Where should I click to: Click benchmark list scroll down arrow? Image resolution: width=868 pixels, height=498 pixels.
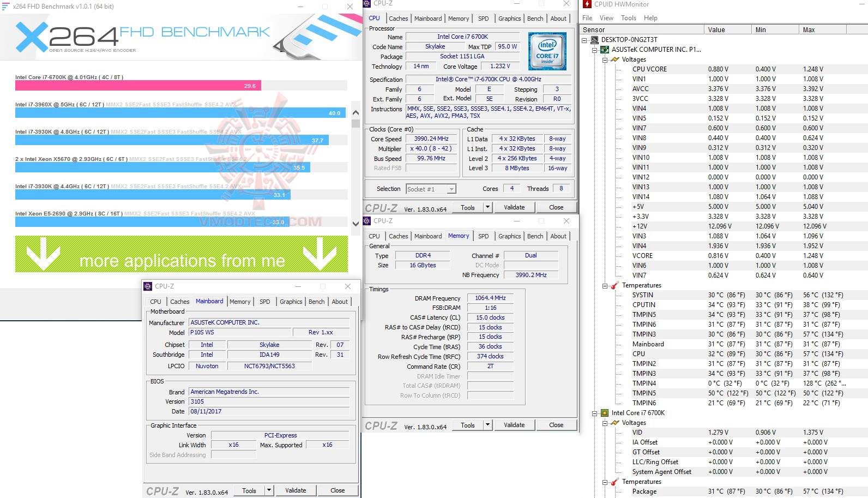pyautogui.click(x=355, y=223)
